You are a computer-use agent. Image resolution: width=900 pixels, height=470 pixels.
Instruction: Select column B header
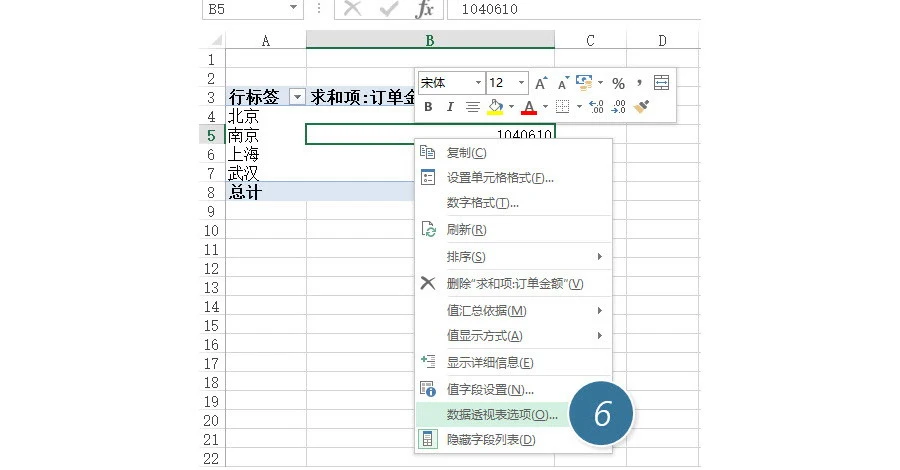(x=430, y=41)
